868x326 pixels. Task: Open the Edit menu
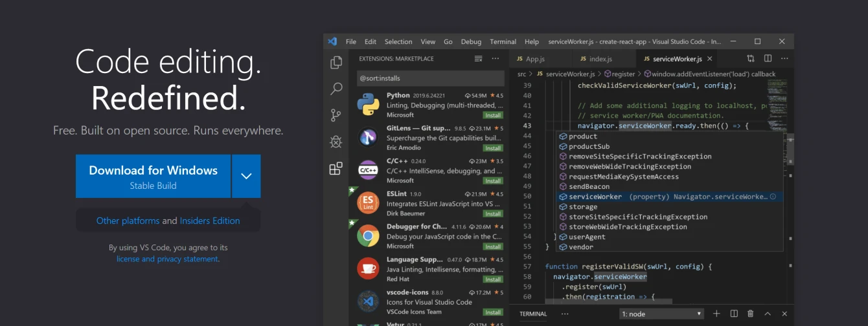(371, 41)
